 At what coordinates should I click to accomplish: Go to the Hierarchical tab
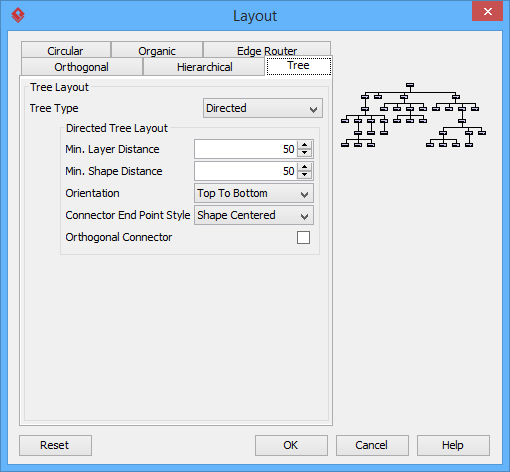pyautogui.click(x=204, y=67)
